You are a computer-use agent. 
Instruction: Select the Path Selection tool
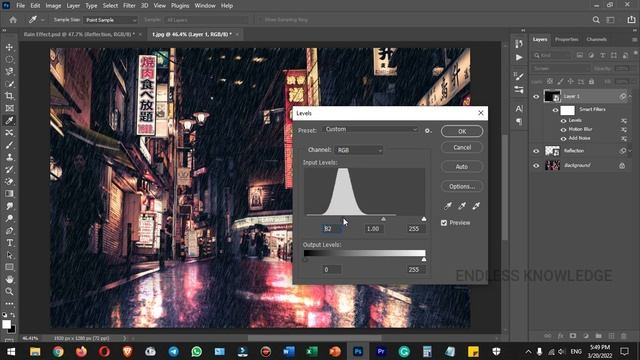pyautogui.click(x=9, y=255)
